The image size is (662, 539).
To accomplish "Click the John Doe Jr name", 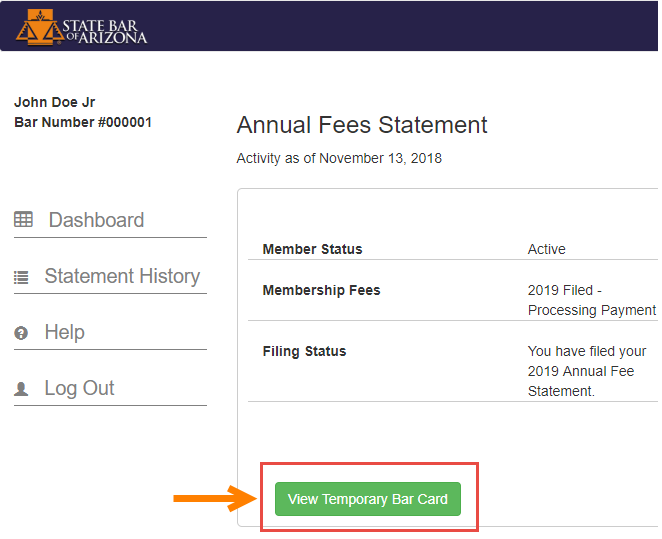I will [55, 102].
